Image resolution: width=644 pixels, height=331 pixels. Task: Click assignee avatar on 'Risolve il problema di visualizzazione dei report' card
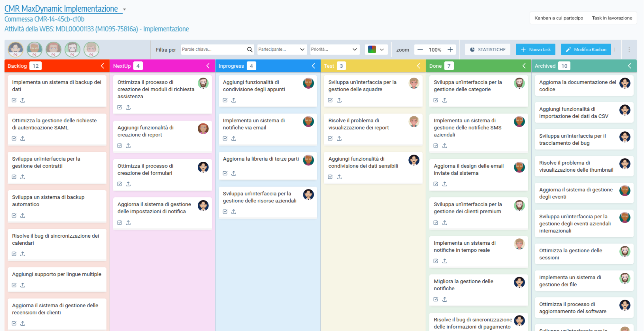(414, 121)
